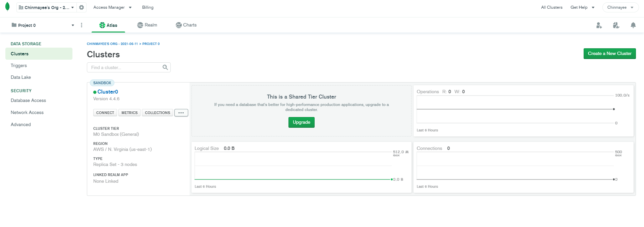Open Advanced security settings
Image resolution: width=644 pixels, height=227 pixels.
[x=21, y=124]
